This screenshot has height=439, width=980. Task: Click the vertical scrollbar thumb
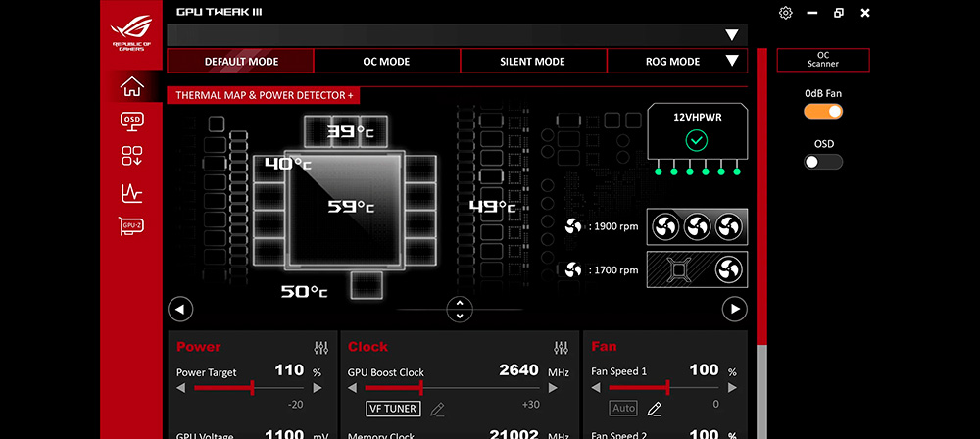[761, 195]
